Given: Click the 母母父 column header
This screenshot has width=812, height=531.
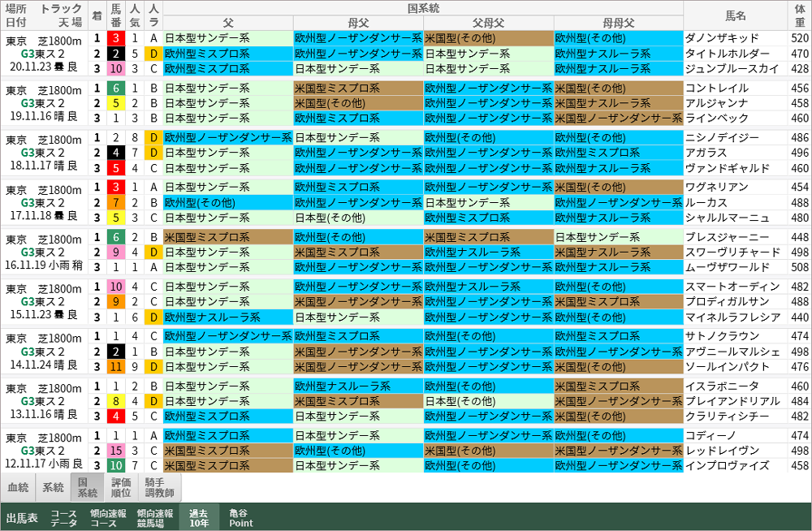Looking at the screenshot, I should 618,24.
